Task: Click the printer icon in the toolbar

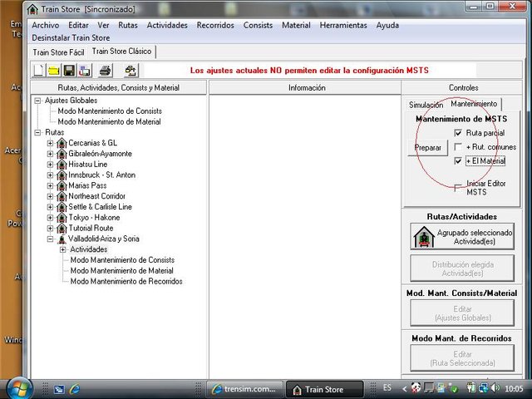Action: pyautogui.click(x=106, y=71)
